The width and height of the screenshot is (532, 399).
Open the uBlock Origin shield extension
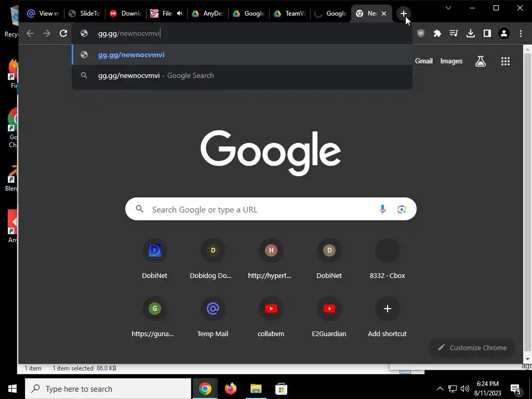pos(421,33)
